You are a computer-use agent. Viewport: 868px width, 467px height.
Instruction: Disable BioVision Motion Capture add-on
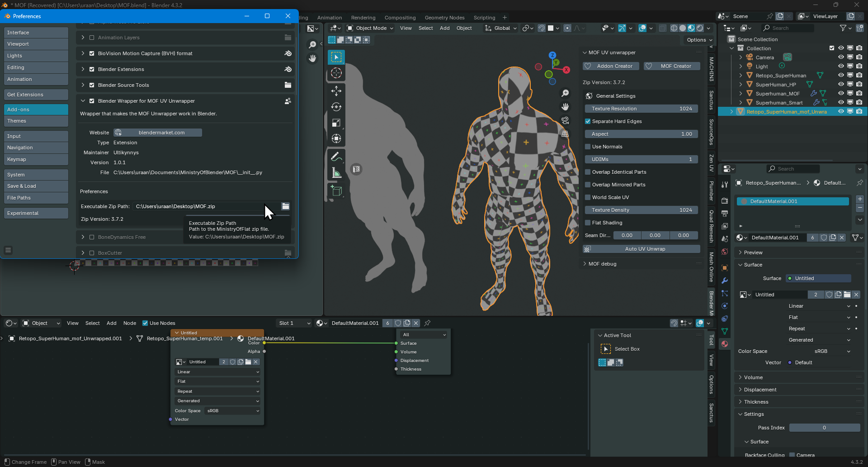[92, 53]
